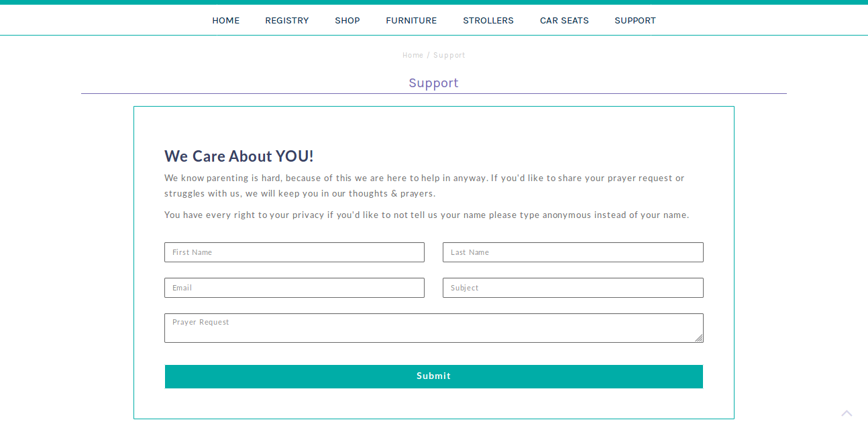
Task: Open the Home menu item
Action: (225, 20)
